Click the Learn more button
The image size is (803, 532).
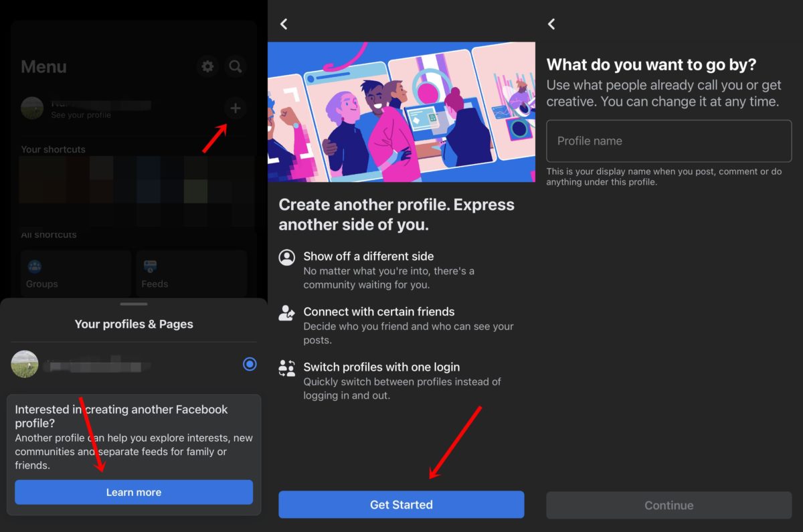(x=134, y=492)
